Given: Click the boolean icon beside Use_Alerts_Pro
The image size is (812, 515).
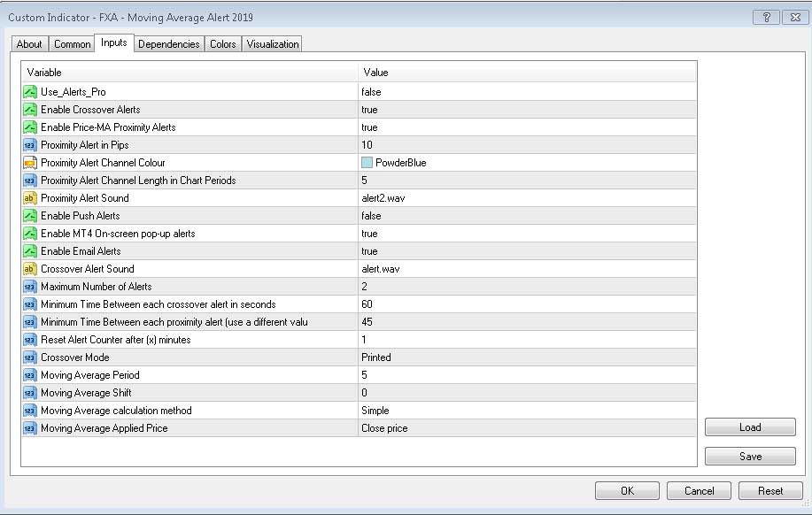Looking at the screenshot, I should coord(30,92).
